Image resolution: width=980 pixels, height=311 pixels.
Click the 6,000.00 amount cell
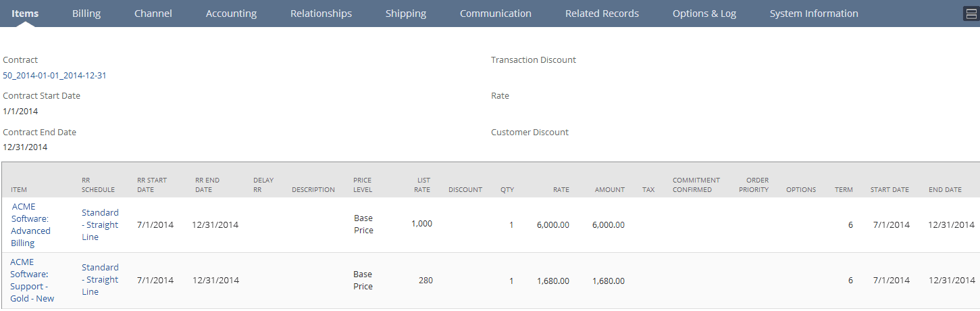(x=609, y=225)
